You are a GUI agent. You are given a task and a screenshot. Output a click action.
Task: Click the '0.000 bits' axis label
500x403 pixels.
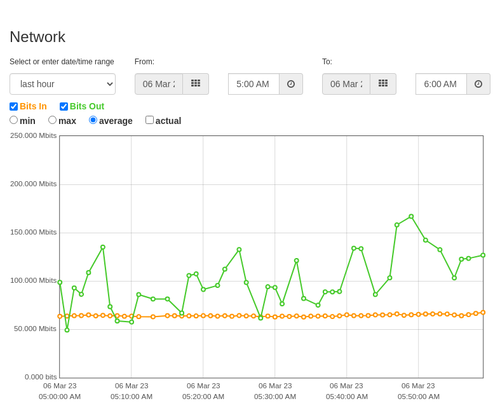pyautogui.click(x=41, y=377)
